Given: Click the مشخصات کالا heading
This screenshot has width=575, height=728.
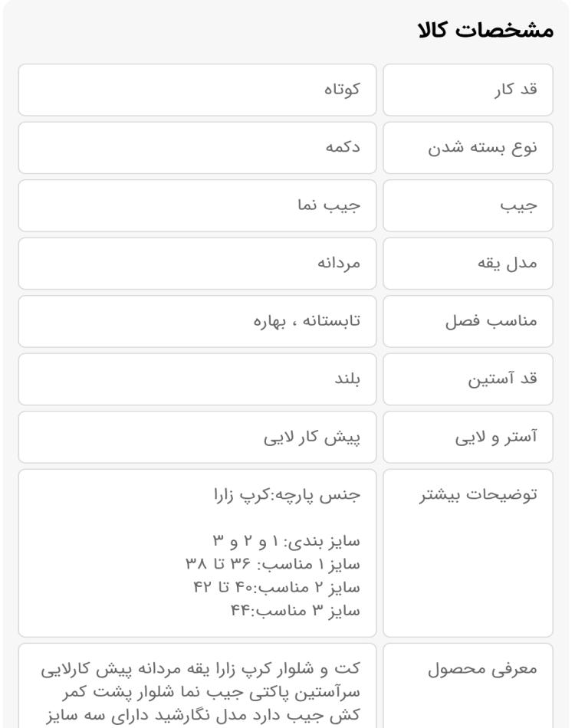Looking at the screenshot, I should [486, 30].
